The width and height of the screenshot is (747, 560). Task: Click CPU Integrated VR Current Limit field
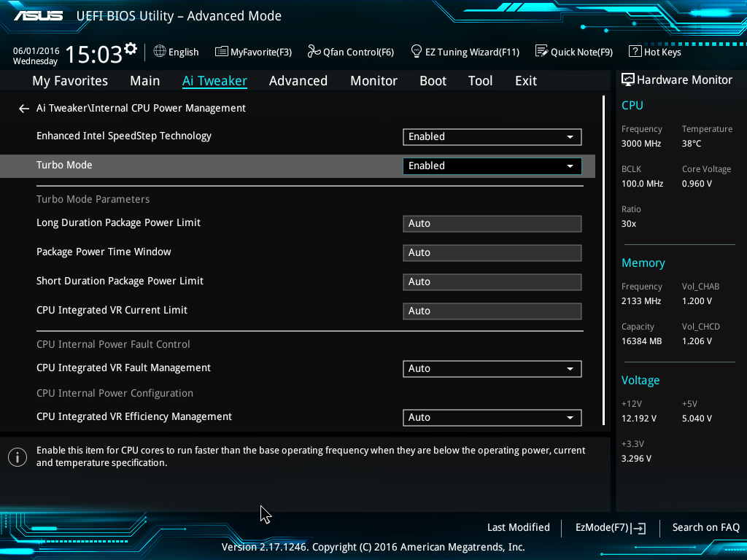pyautogui.click(x=492, y=311)
